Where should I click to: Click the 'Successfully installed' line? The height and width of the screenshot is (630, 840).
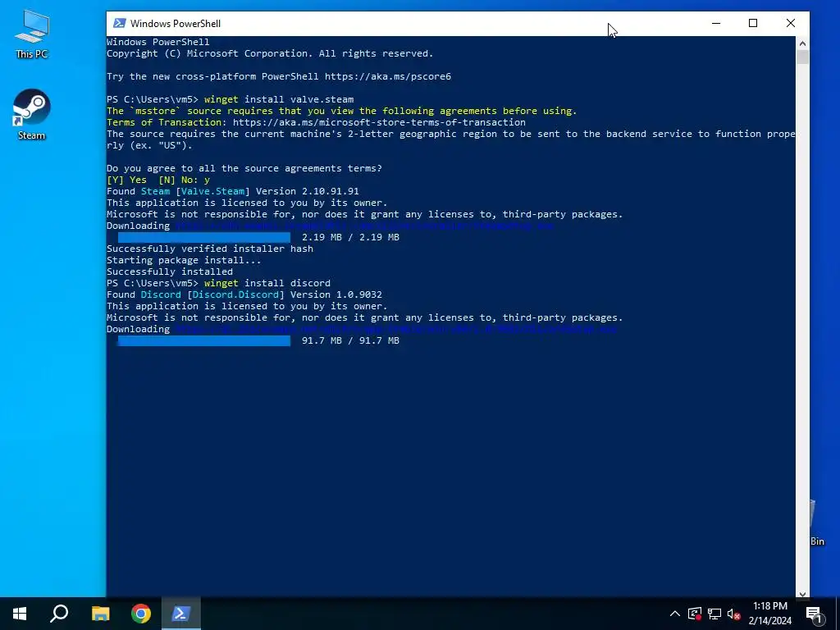[170, 272]
